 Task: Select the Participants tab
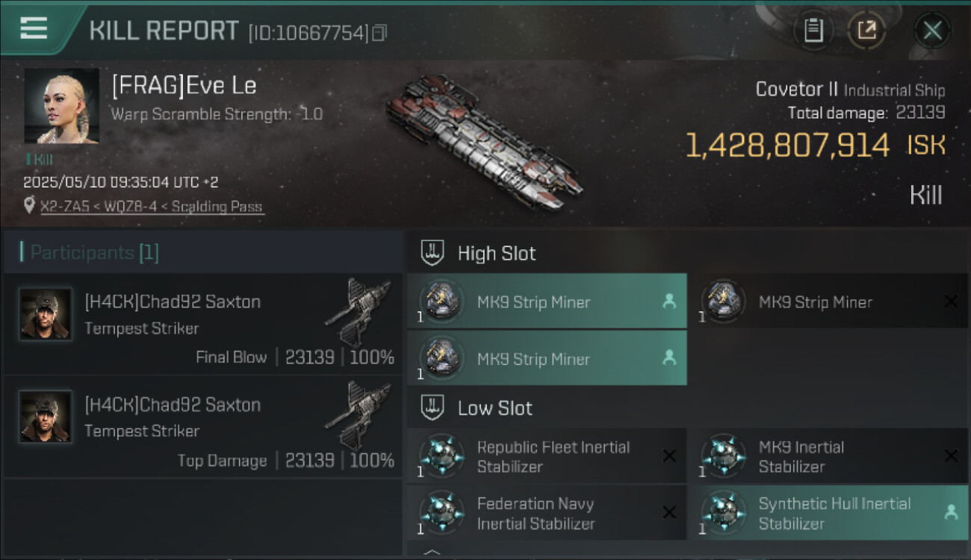[x=94, y=253]
